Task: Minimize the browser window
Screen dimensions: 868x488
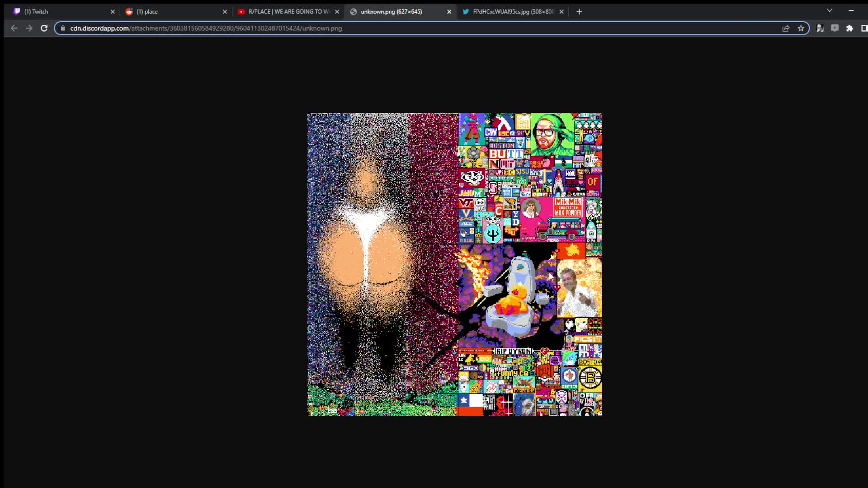Action: pos(851,10)
